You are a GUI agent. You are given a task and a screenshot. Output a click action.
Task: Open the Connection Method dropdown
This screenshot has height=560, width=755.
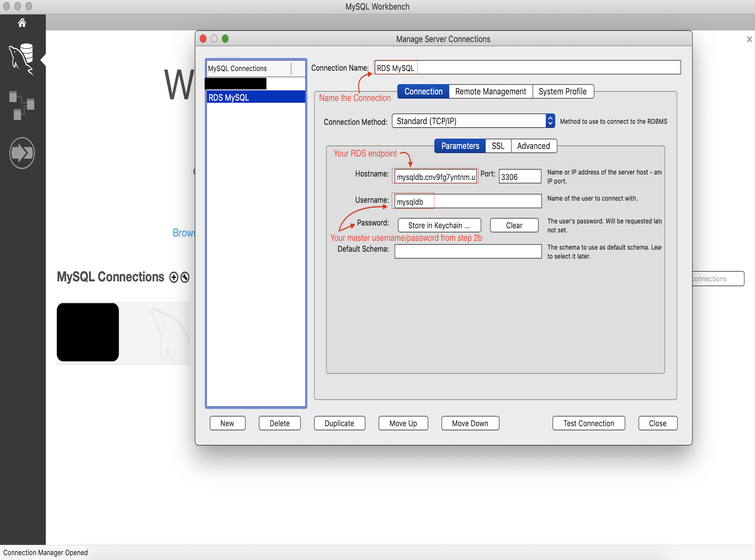click(473, 121)
